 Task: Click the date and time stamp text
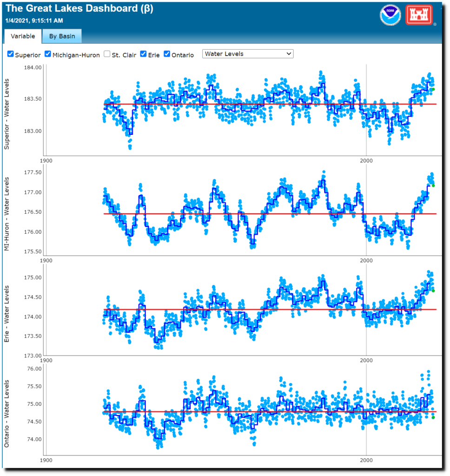[x=34, y=20]
